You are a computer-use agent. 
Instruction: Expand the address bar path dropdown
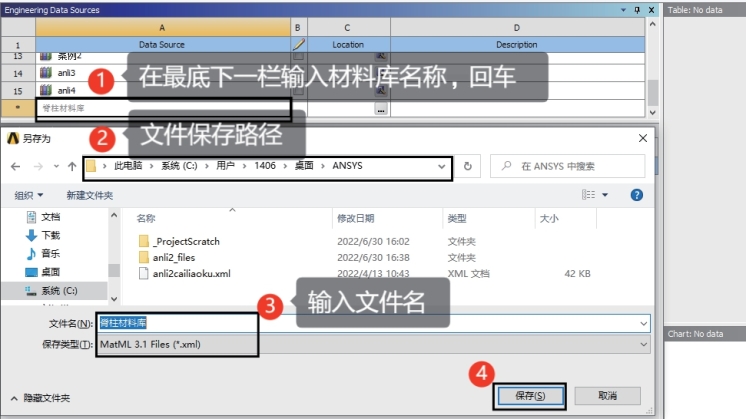pos(442,166)
